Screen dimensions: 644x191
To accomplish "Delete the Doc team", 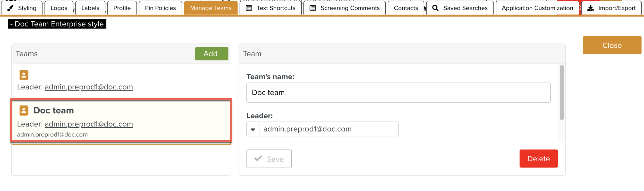I will [x=538, y=159].
